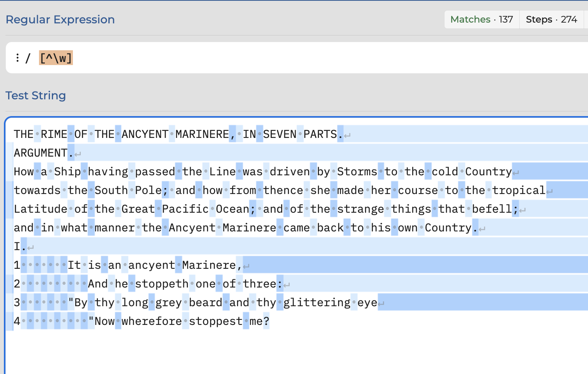
Task: Click the Test String heading
Action: 35,95
